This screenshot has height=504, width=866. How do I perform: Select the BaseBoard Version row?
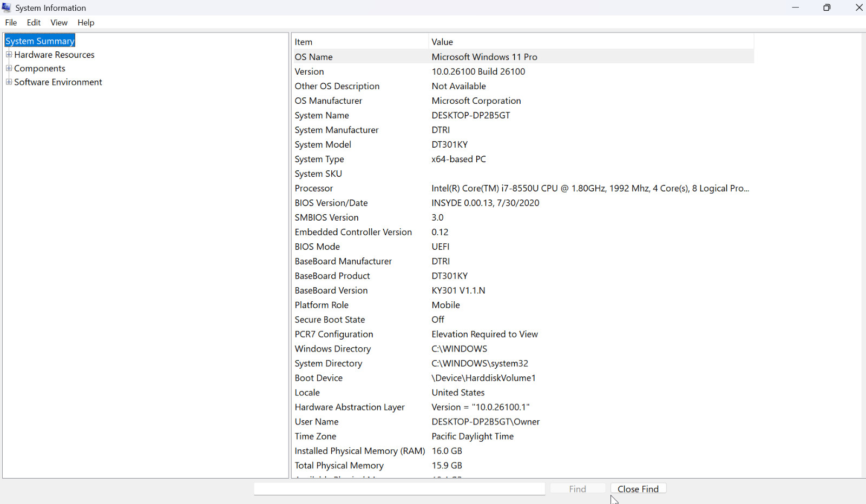pyautogui.click(x=523, y=290)
